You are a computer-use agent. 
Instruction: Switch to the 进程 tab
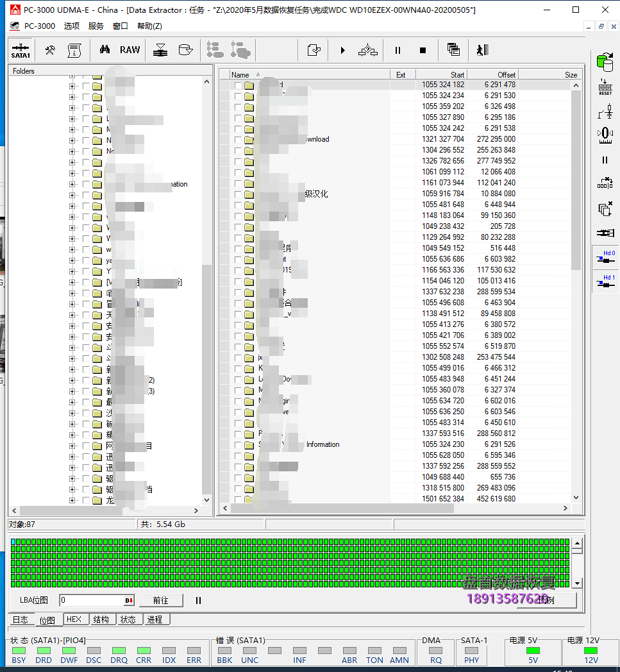point(155,619)
